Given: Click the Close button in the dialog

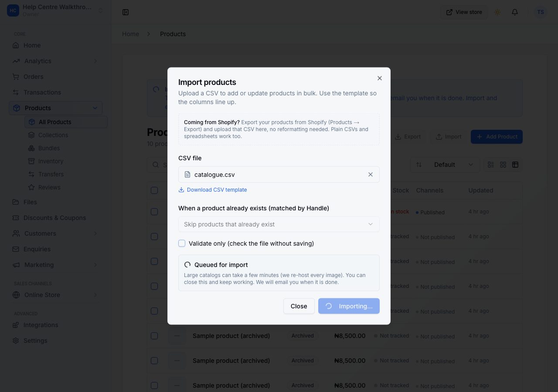Looking at the screenshot, I should point(299,306).
